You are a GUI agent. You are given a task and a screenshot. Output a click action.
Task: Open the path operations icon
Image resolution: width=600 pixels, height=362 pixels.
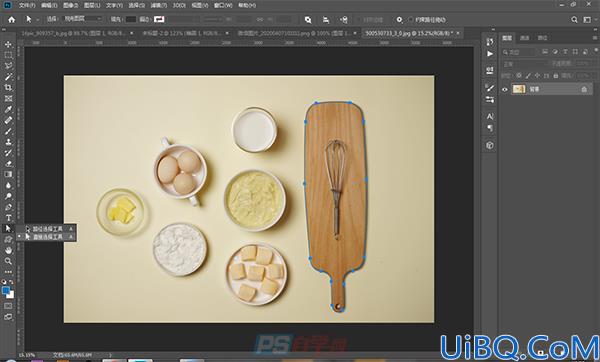(x=308, y=20)
